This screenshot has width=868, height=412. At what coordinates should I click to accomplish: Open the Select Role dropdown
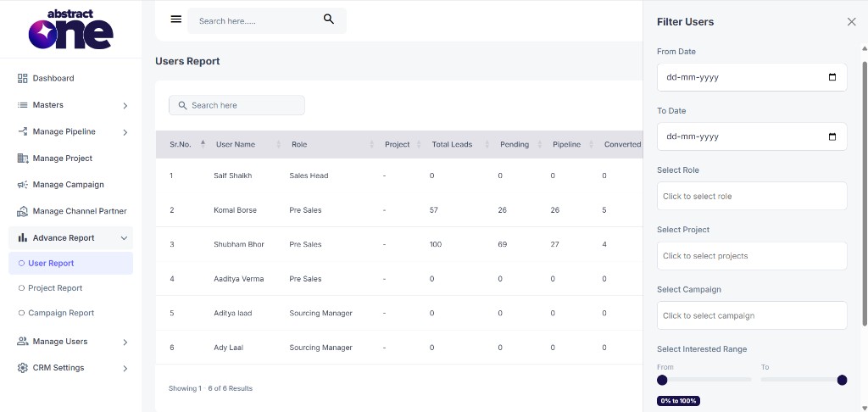[752, 196]
